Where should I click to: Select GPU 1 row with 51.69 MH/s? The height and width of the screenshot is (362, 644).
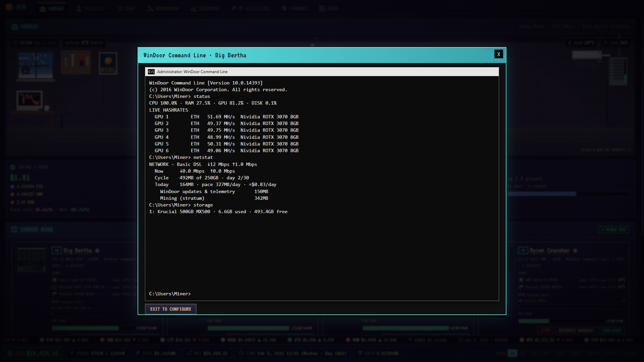pos(226,117)
